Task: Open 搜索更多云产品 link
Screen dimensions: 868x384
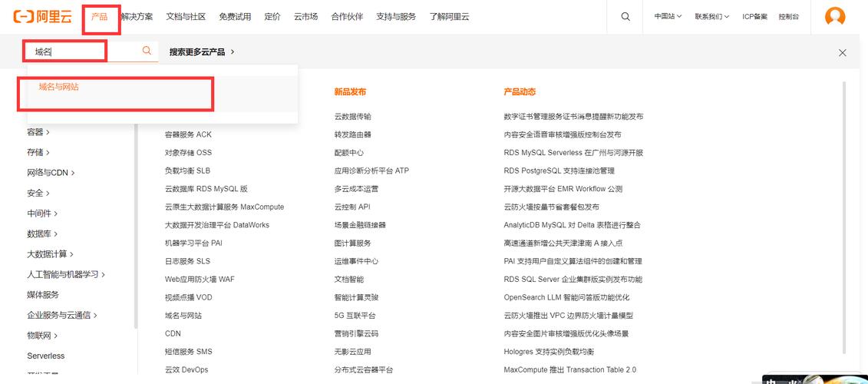Action: pyautogui.click(x=202, y=51)
